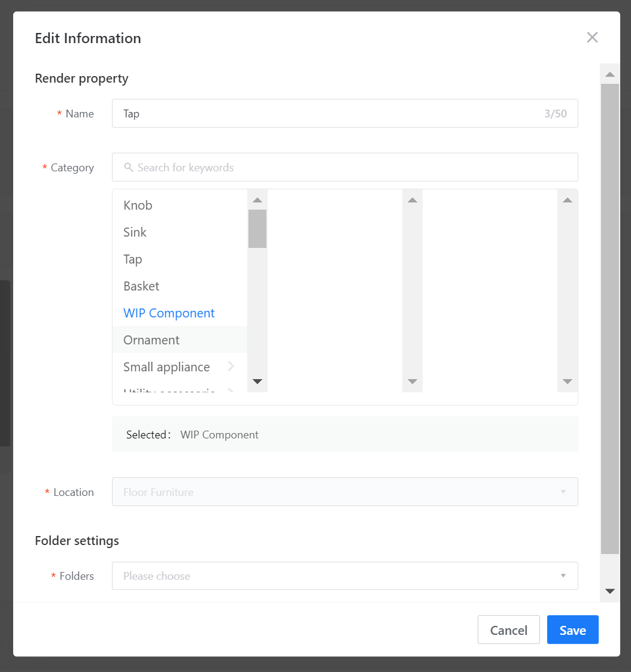Expand the Small appliance subcategory arrow
Screen dimensions: 631x672
click(x=231, y=367)
